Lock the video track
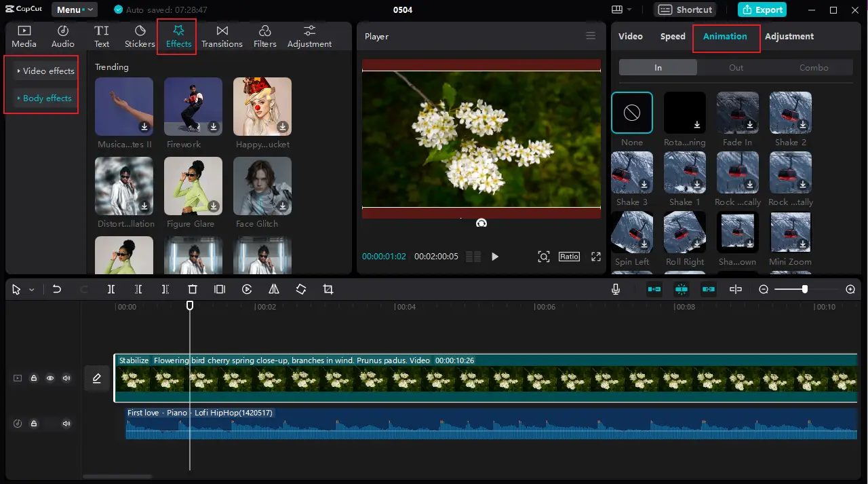Image resolution: width=868 pixels, height=484 pixels. pyautogui.click(x=33, y=378)
